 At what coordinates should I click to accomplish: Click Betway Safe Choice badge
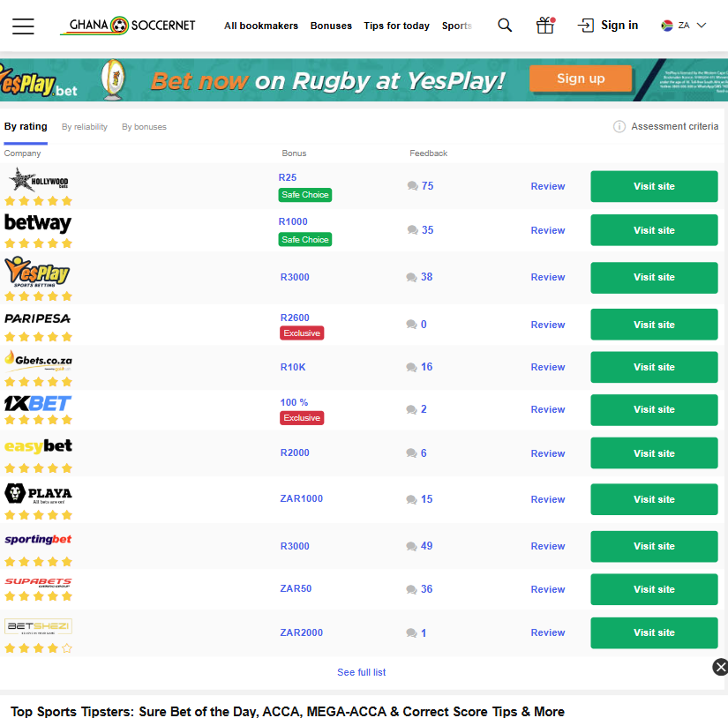(x=305, y=240)
